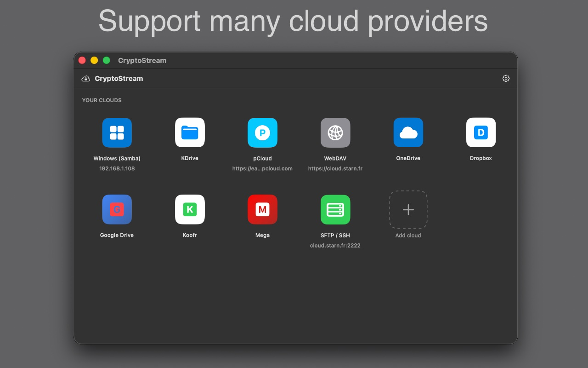
Task: Click the Google Drive label text
Action: point(117,235)
